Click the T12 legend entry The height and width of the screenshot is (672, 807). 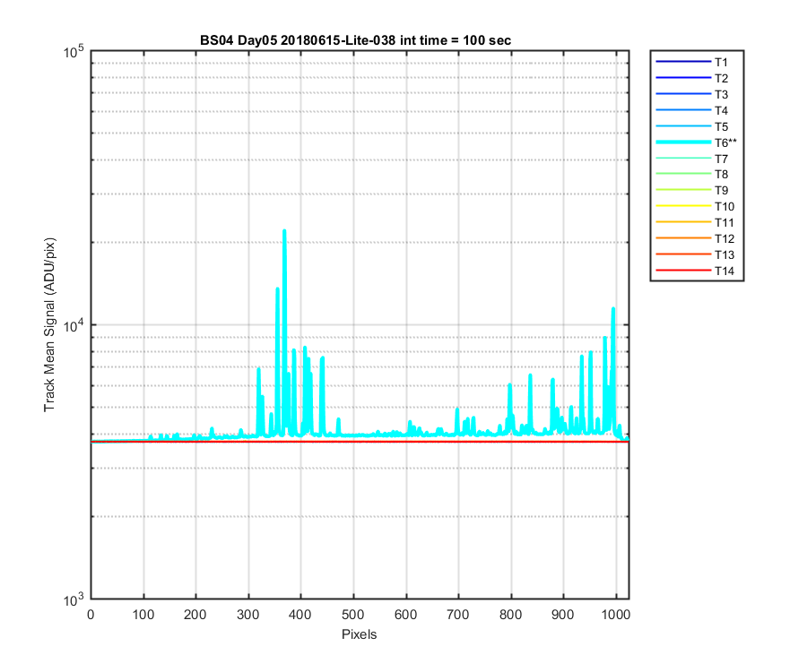pos(695,238)
